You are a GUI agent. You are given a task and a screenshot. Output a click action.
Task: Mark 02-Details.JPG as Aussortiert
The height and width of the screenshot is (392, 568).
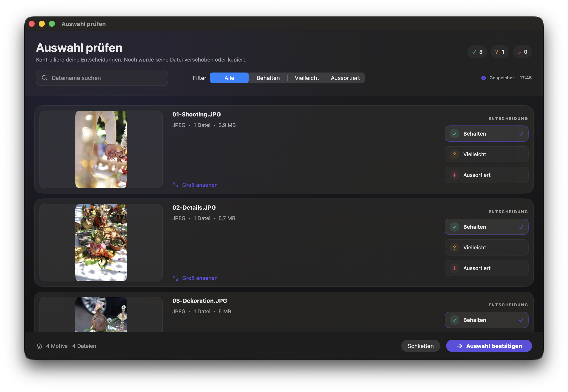pyautogui.click(x=486, y=268)
